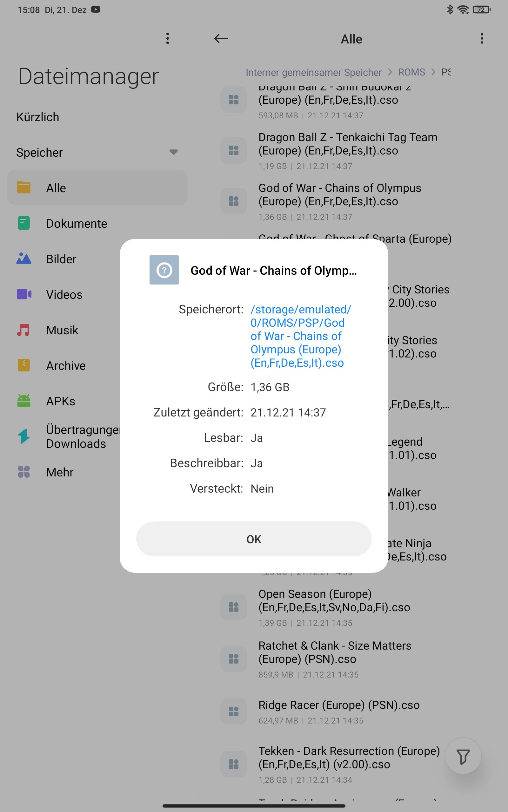The height and width of the screenshot is (812, 508).
Task: Click the teal Downloads transfer icon
Action: [24, 436]
